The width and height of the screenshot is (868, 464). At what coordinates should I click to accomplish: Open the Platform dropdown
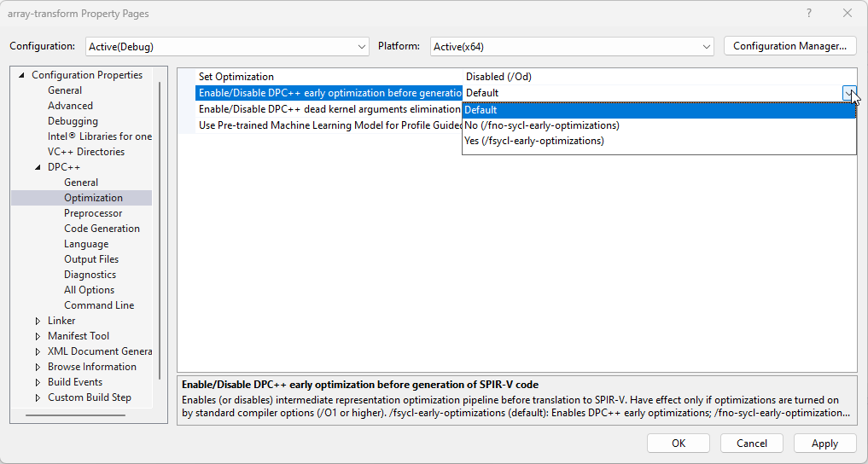705,47
